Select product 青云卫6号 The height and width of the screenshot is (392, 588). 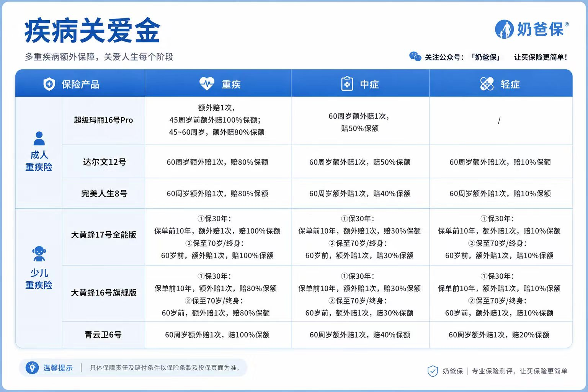pyautogui.click(x=103, y=335)
